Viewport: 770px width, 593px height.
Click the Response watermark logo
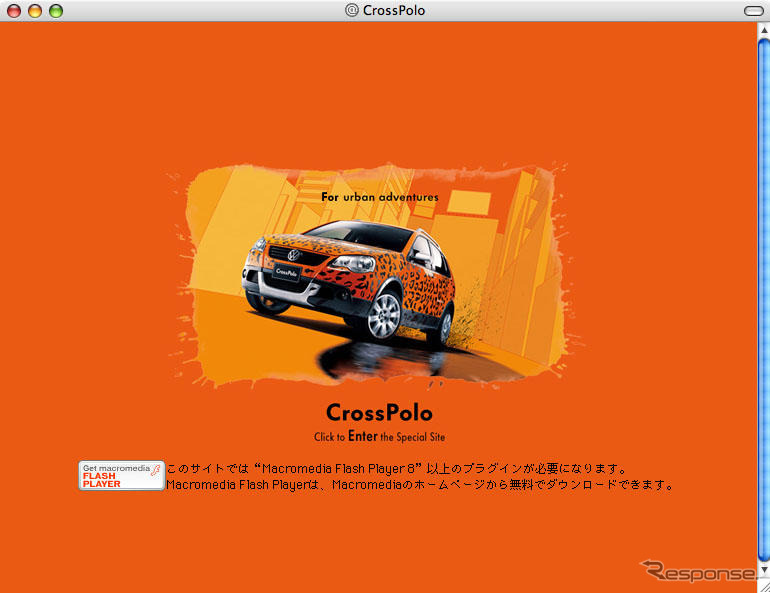coord(698,571)
